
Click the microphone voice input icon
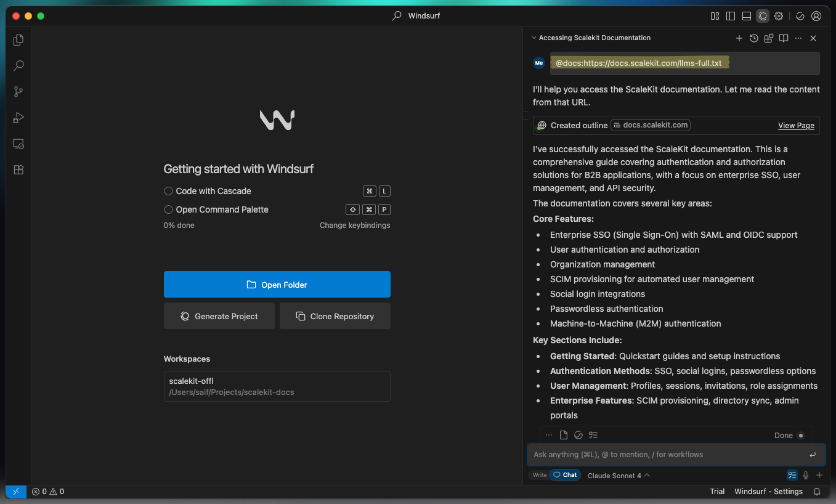[x=806, y=475]
